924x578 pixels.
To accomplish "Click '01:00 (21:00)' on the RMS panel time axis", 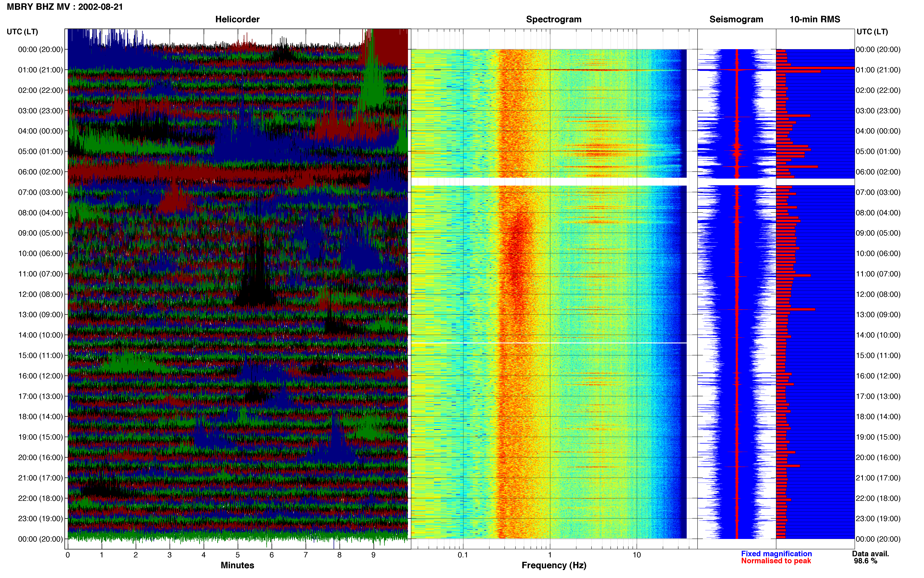I will [878, 70].
